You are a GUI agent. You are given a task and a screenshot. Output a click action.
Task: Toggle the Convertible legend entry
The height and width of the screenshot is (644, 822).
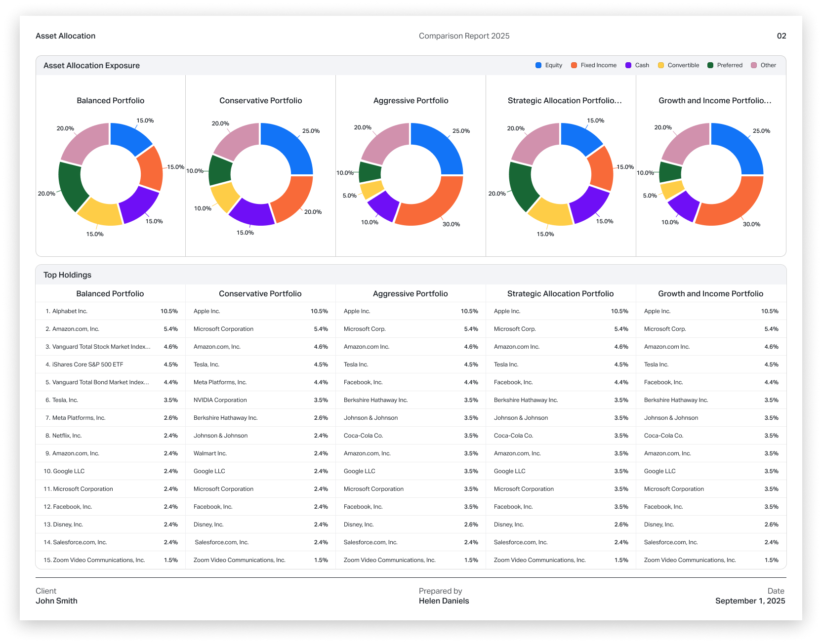pos(679,65)
